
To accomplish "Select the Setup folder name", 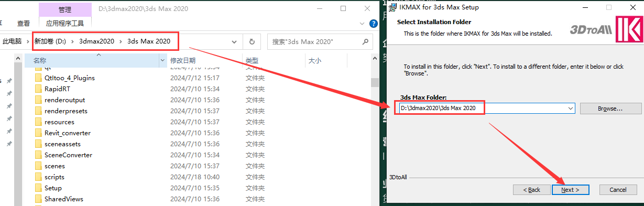I will pos(53,188).
